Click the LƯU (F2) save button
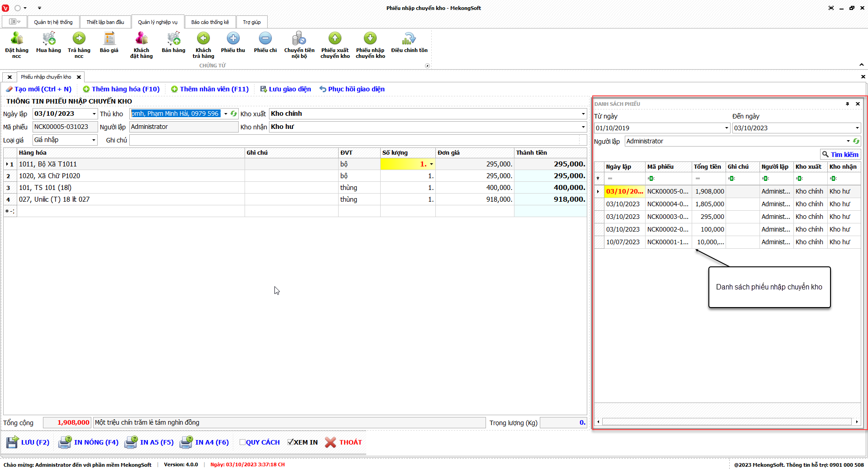868x469 pixels. pos(28,442)
